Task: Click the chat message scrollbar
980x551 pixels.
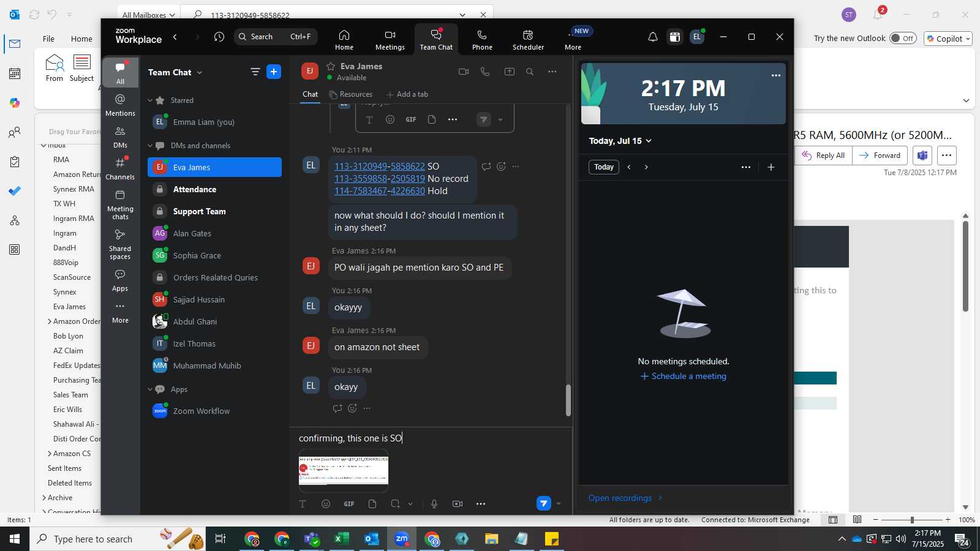Action: [568, 400]
